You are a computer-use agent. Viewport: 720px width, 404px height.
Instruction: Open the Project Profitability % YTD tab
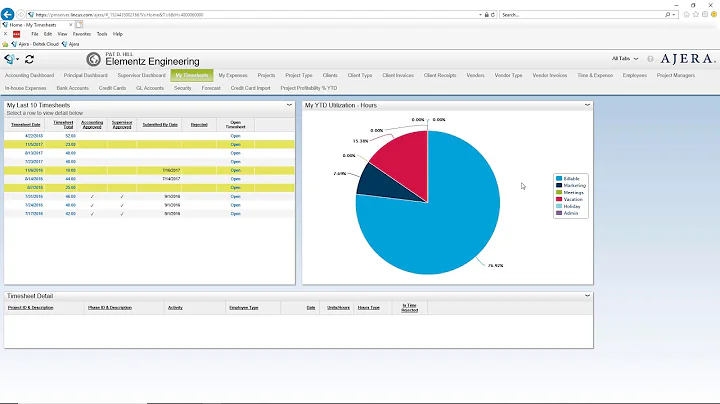click(309, 88)
